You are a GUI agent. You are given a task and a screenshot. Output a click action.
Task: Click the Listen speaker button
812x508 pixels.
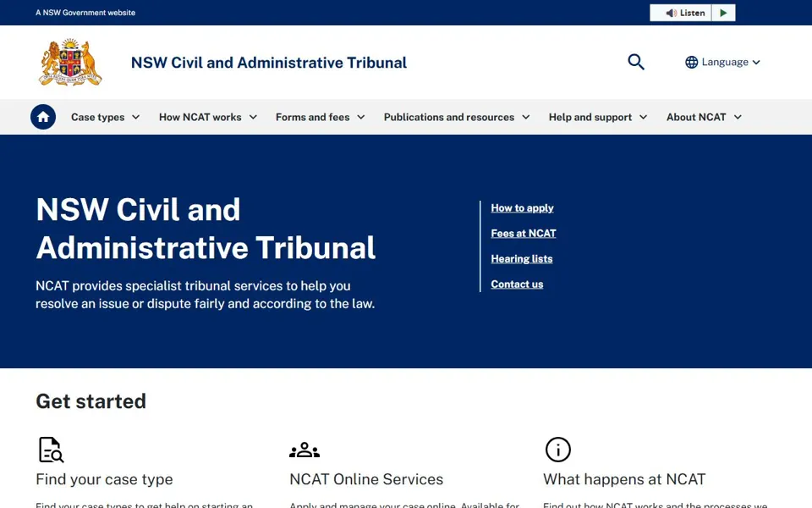tap(681, 13)
